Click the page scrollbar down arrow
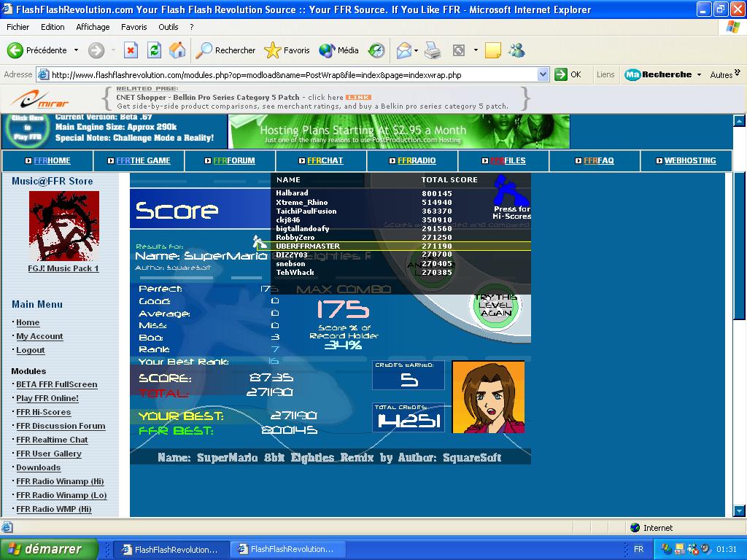 pos(739,511)
